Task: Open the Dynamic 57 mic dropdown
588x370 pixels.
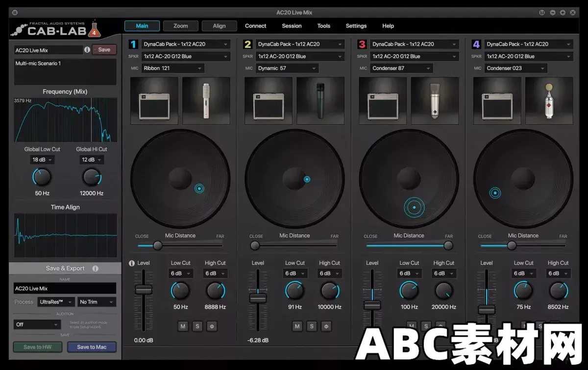Action: pos(287,68)
